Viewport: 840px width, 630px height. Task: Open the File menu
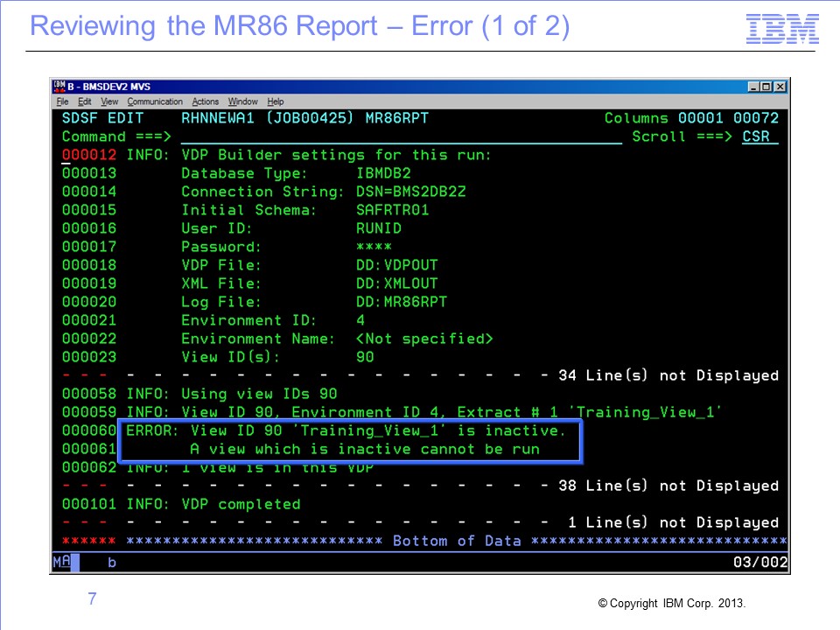point(62,101)
